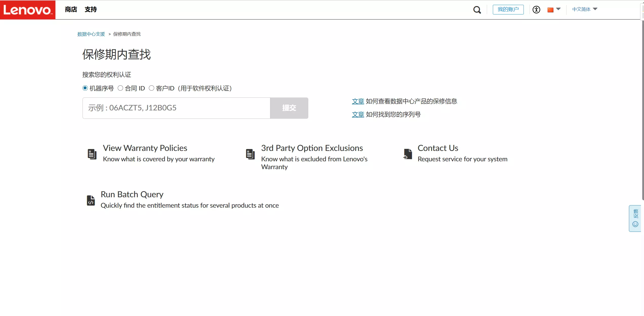Select the 合同 ID radio option

coord(120,88)
